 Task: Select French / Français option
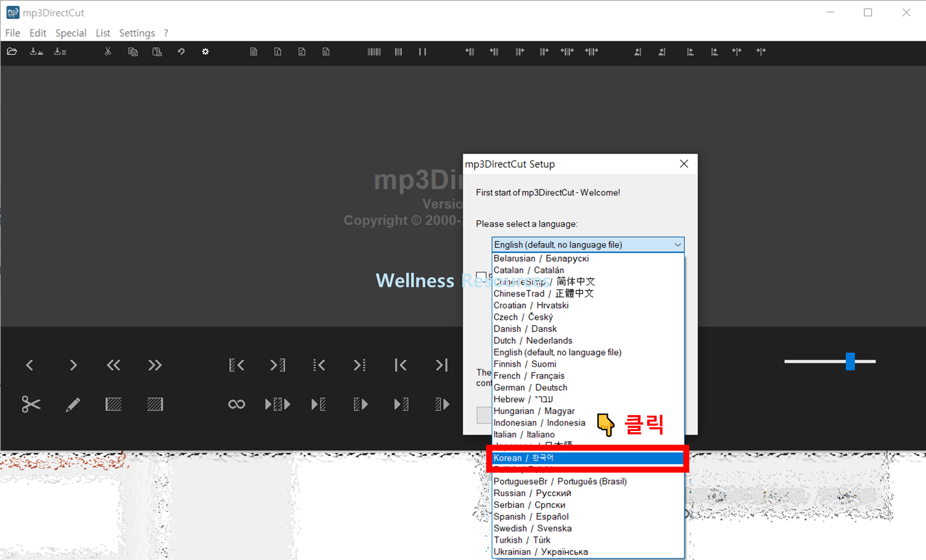tap(587, 376)
